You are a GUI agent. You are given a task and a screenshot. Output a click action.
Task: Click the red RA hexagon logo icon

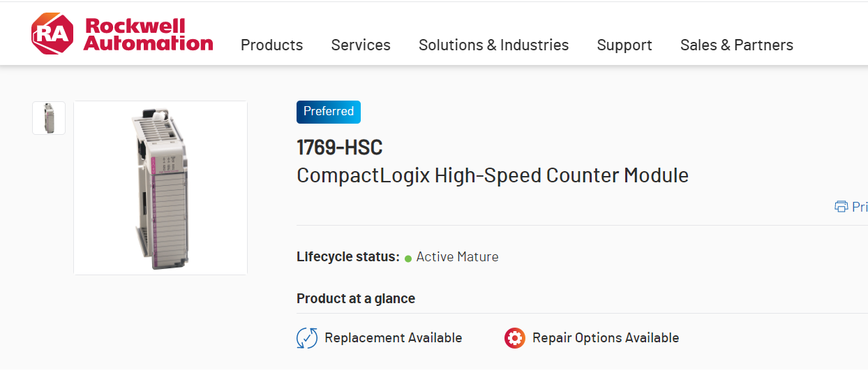point(52,34)
